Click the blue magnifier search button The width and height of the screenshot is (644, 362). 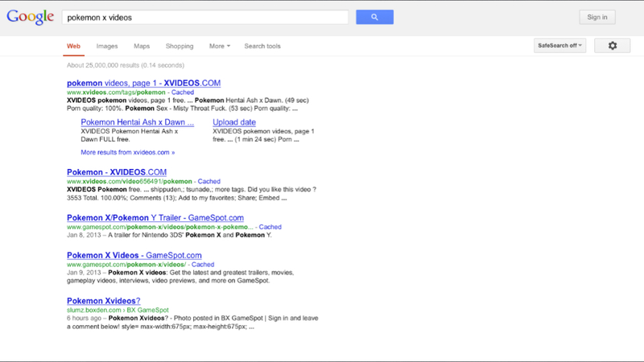(374, 17)
